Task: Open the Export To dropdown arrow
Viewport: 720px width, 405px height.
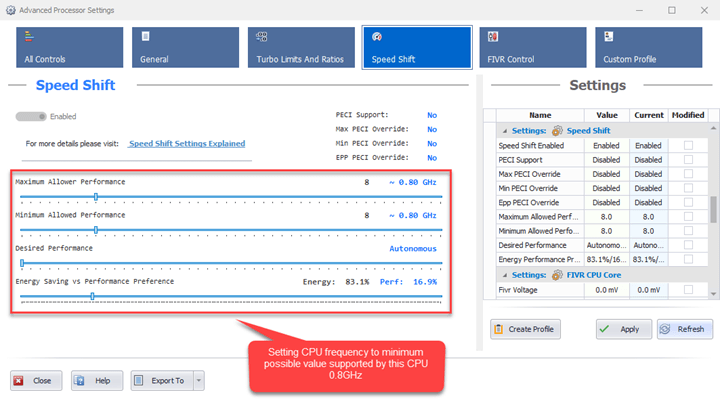Action: (199, 381)
